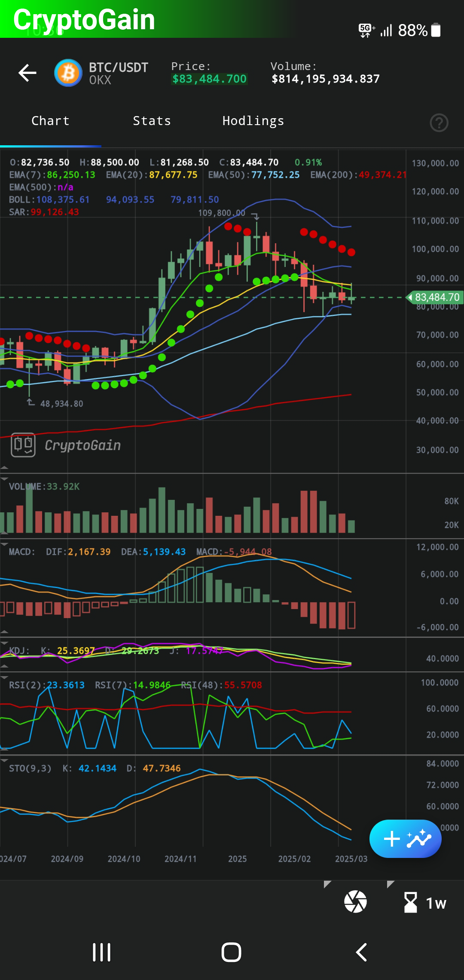Tap the EMA(500) n/a label
This screenshot has height=980, width=464.
click(x=41, y=187)
